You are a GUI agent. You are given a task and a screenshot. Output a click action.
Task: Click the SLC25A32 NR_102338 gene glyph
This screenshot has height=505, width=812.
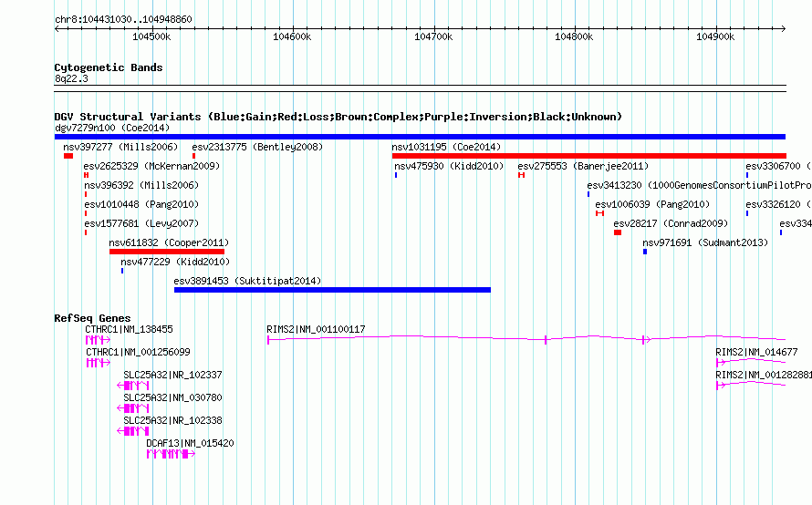point(133,431)
